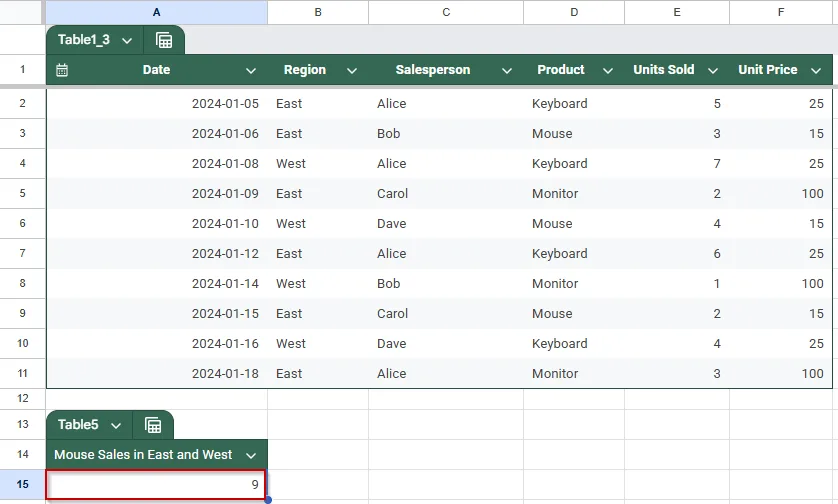Select cell with date 2024-01-12
838x504 pixels.
click(157, 253)
